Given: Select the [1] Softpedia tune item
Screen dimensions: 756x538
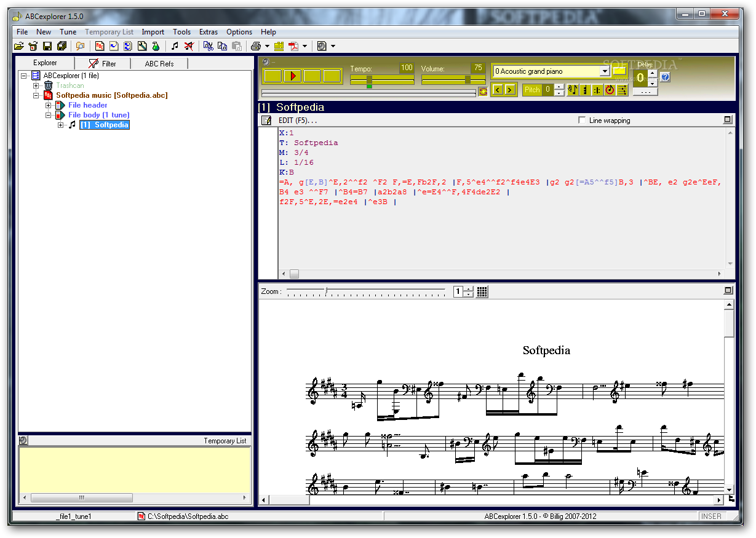Looking at the screenshot, I should pos(104,125).
